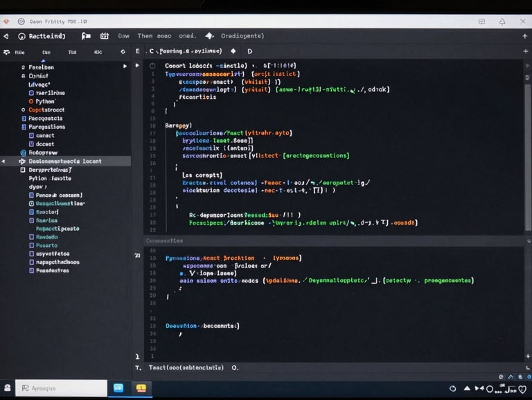
Task: Click the icon at right of Conaponatios header
Action: pyautogui.click(x=529, y=241)
